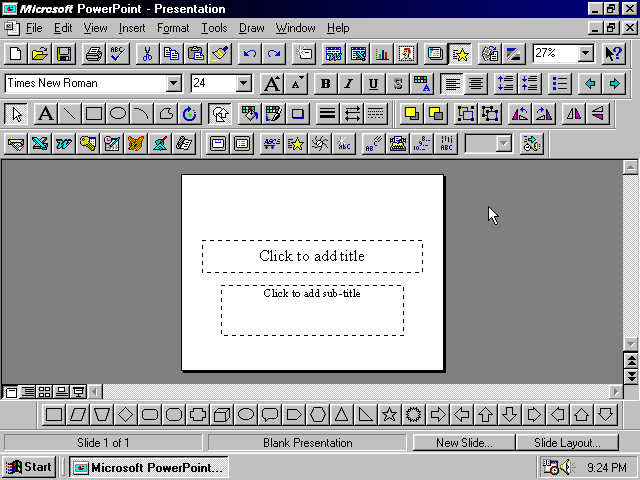Viewport: 640px width, 480px height.
Task: Click the Cut scissors icon
Action: (x=146, y=54)
